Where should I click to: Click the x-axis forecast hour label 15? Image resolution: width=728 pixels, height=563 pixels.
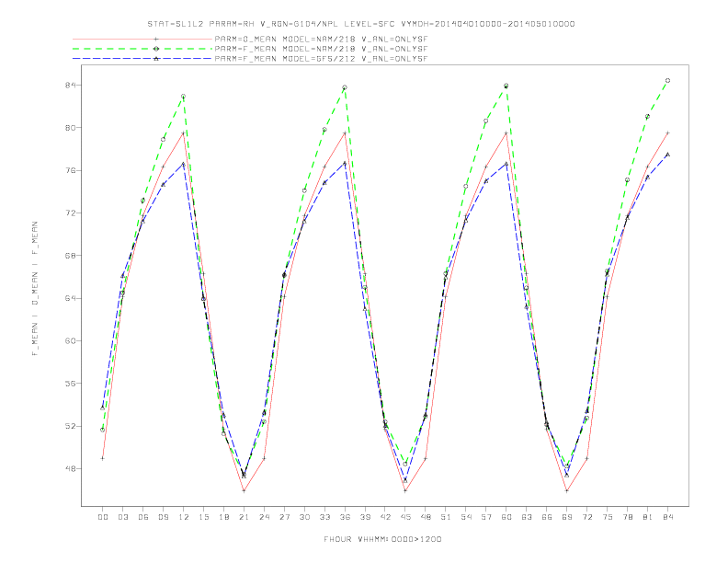203,517
